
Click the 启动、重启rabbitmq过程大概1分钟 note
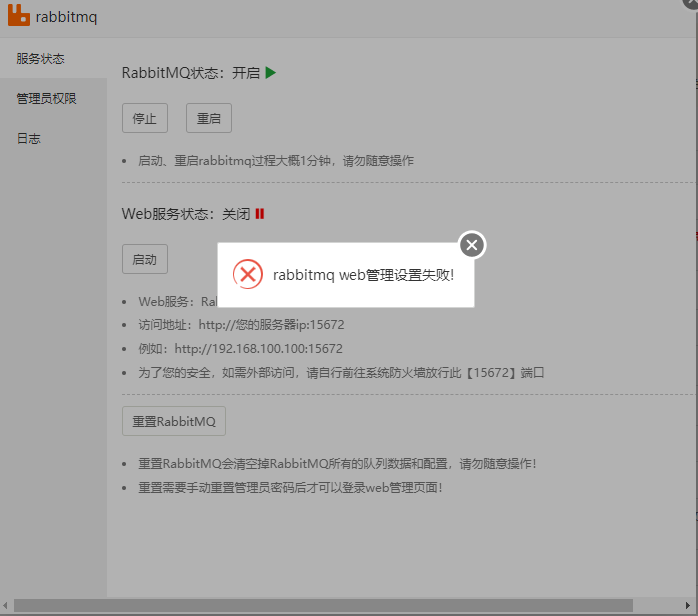click(x=276, y=161)
